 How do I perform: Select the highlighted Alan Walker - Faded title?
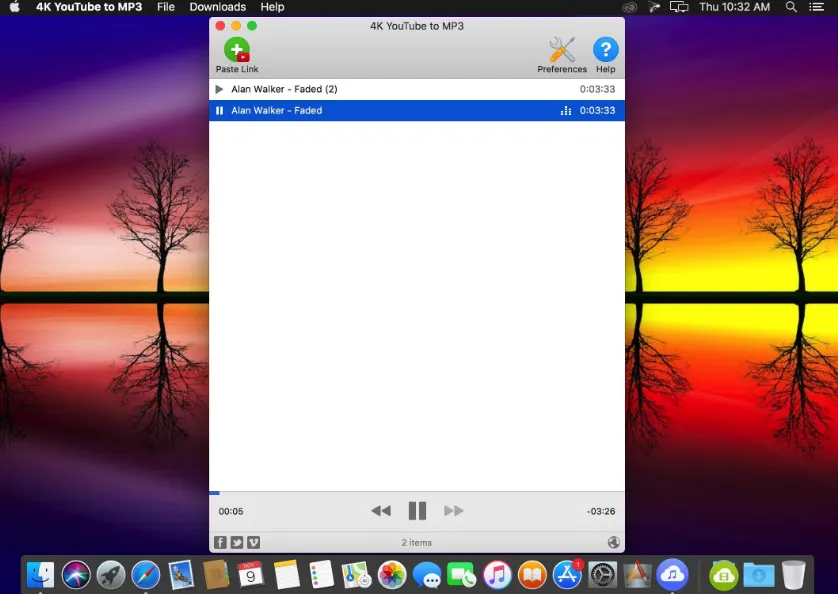[x=277, y=111]
